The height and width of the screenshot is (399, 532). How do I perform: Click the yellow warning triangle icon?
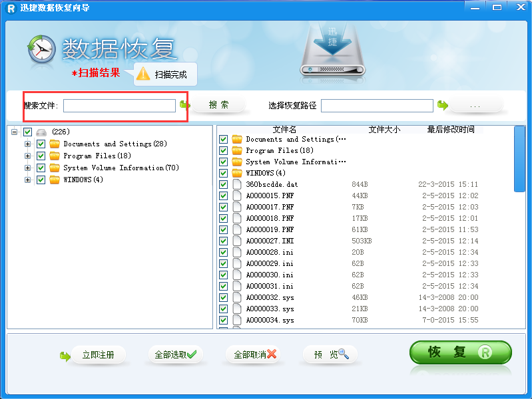(143, 74)
